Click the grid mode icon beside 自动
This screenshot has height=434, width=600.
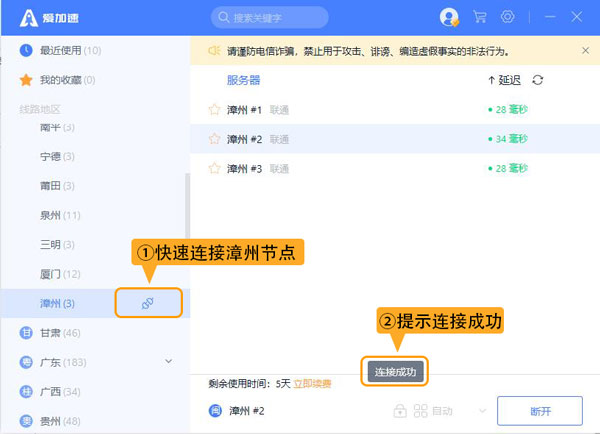421,411
